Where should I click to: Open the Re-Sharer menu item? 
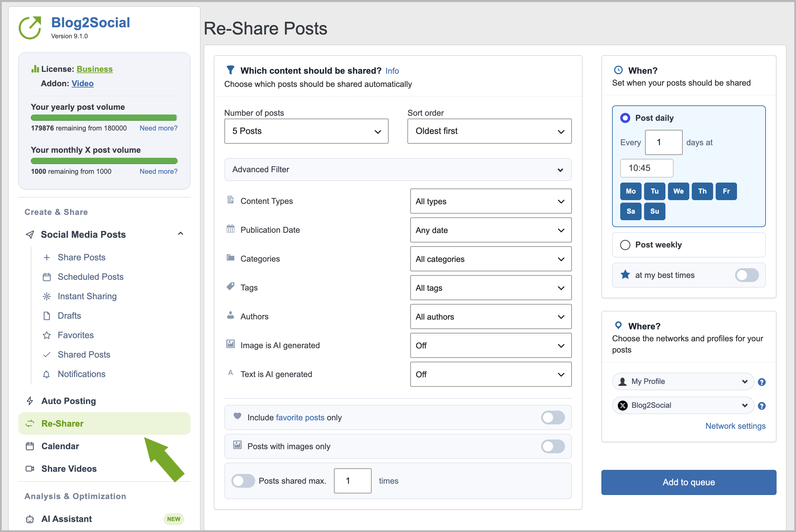(104, 423)
